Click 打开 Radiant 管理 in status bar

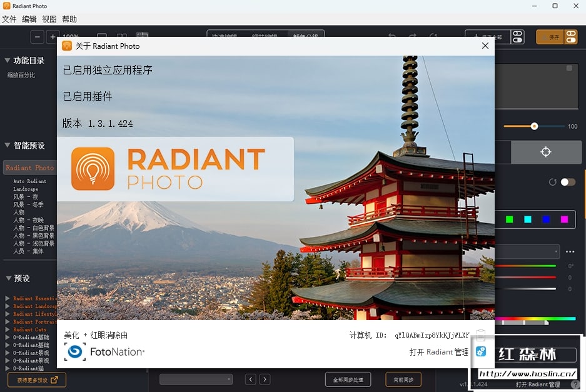[538, 384]
